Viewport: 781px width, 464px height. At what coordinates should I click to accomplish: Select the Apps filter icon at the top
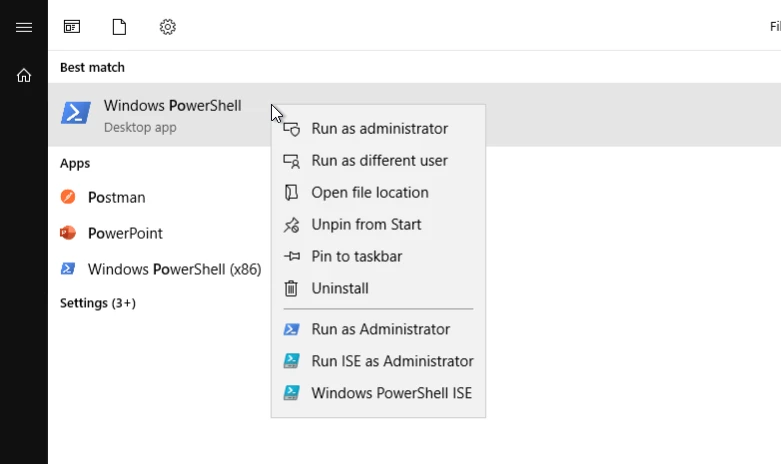click(72, 26)
